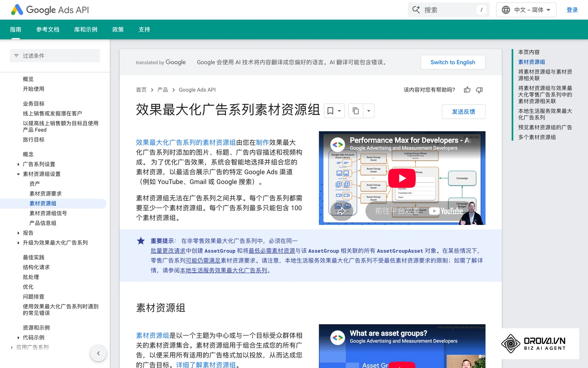Expand 升级为效果最大化广告系列 section
Screen dimensions: 588x368
pos(18,243)
